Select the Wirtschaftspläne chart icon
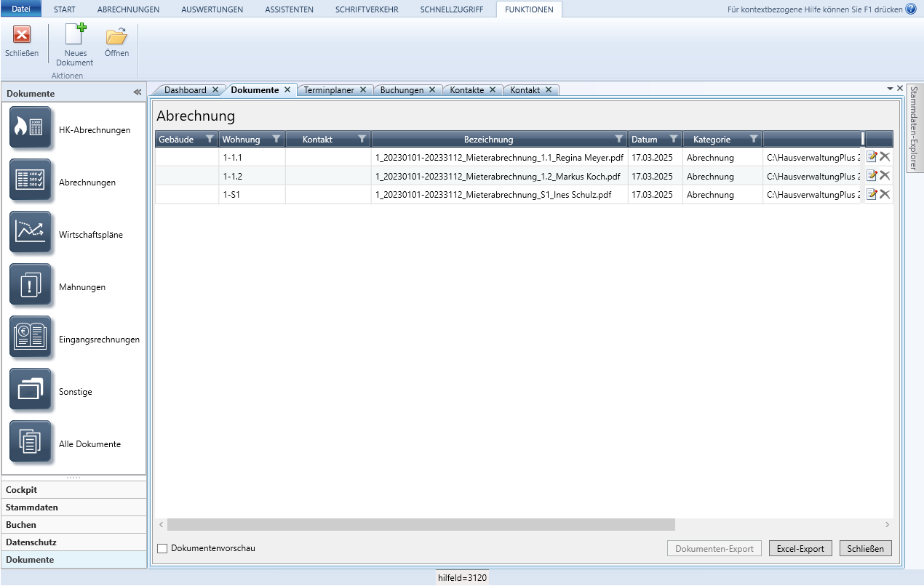924x586 pixels. [x=31, y=232]
